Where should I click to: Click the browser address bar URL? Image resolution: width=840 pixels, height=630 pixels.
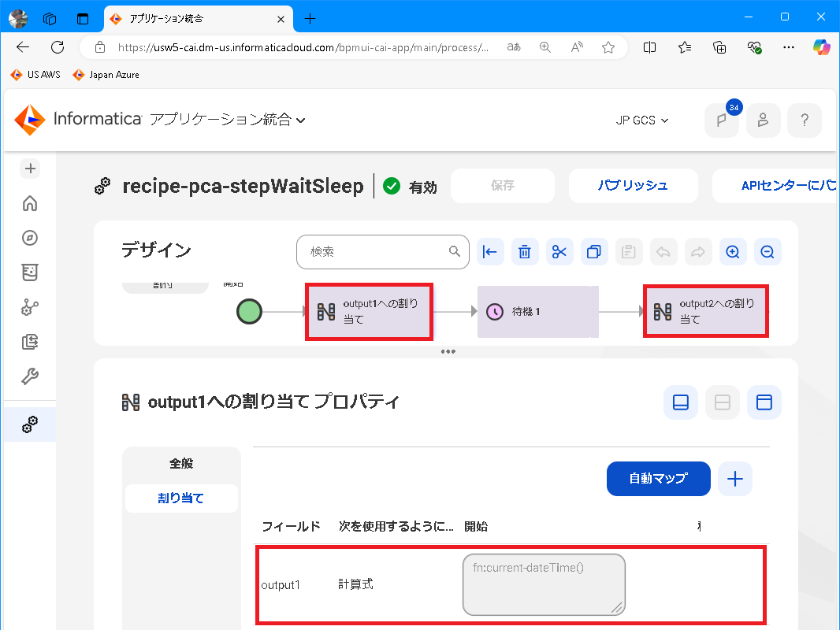303,47
